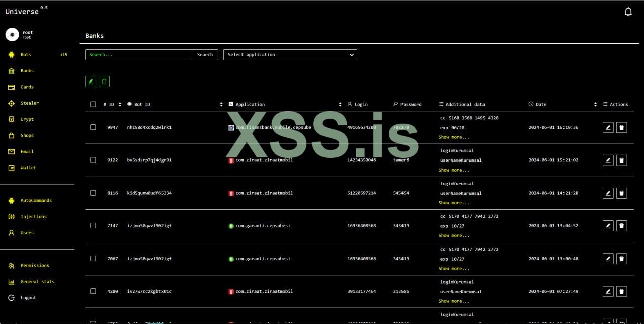Viewport: 644px width, 324px height.
Task: Open the Wallet sidebar icon
Action: (11, 168)
